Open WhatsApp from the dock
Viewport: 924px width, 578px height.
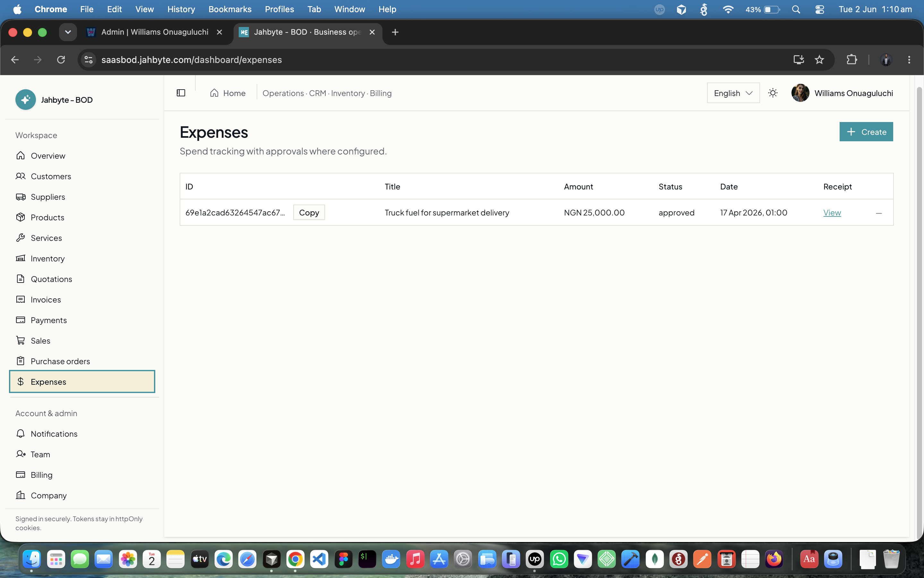[559, 559]
